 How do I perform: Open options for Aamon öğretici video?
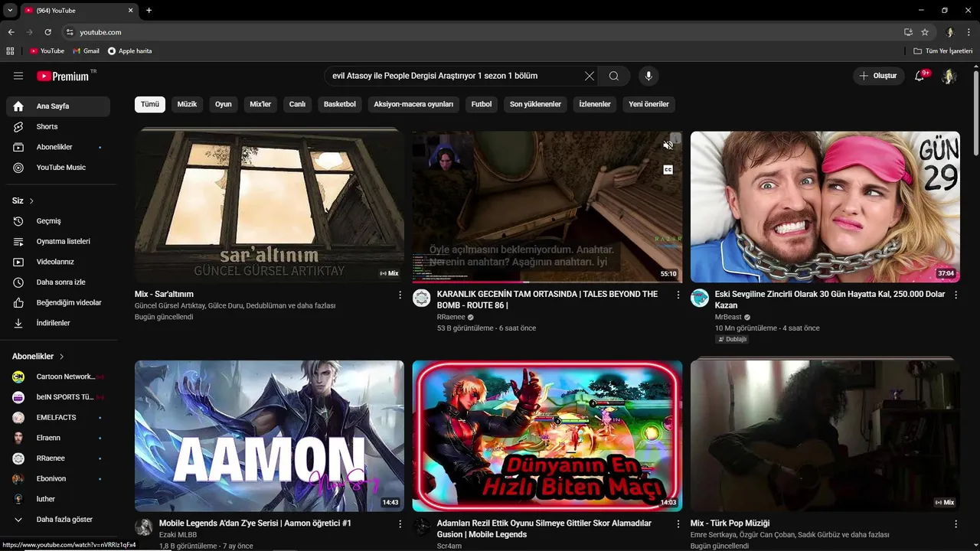400,524
